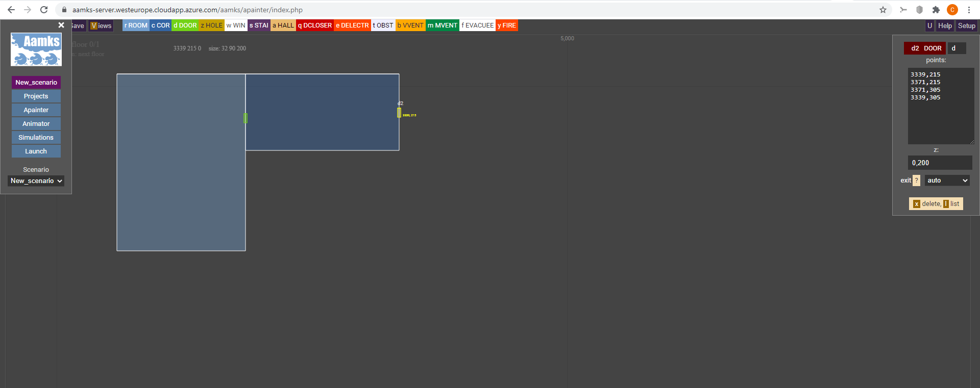Pick the w WIN window tool
The image size is (980, 388).
236,25
